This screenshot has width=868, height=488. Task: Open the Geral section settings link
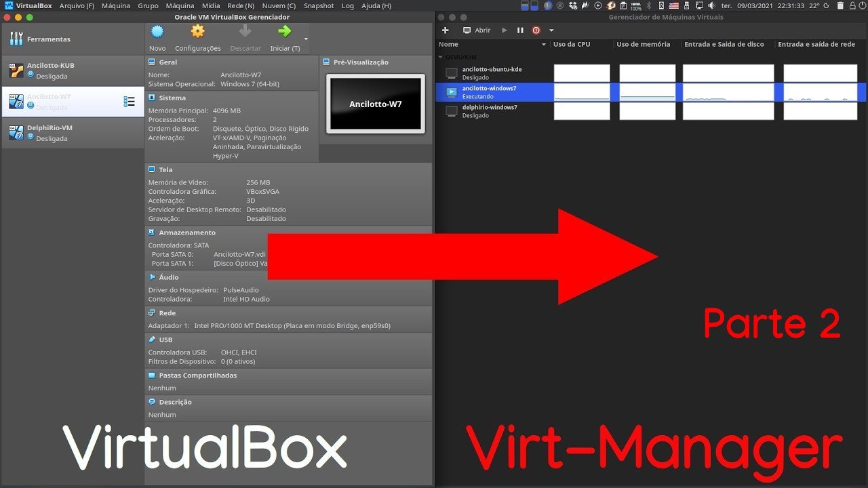167,62
